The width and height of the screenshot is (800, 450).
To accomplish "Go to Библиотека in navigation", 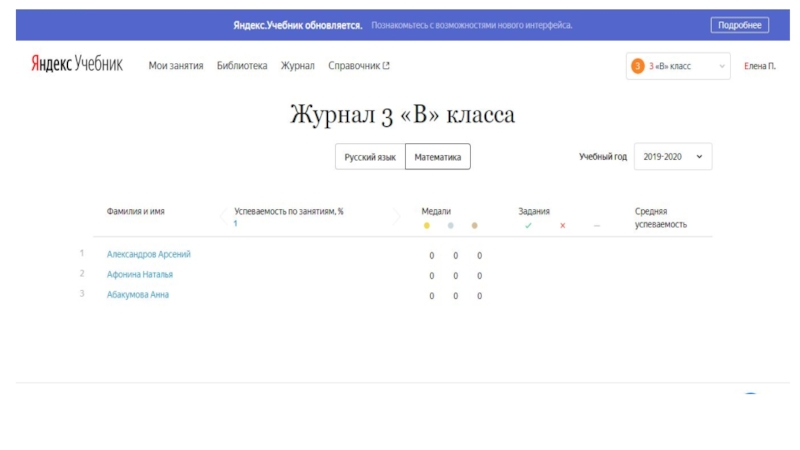I will click(242, 66).
